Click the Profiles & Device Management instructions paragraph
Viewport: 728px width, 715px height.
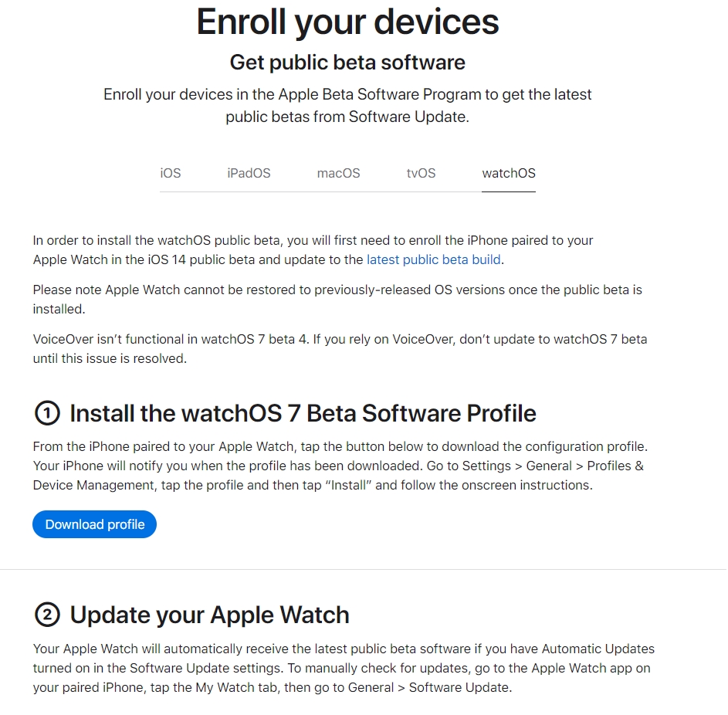click(x=340, y=466)
